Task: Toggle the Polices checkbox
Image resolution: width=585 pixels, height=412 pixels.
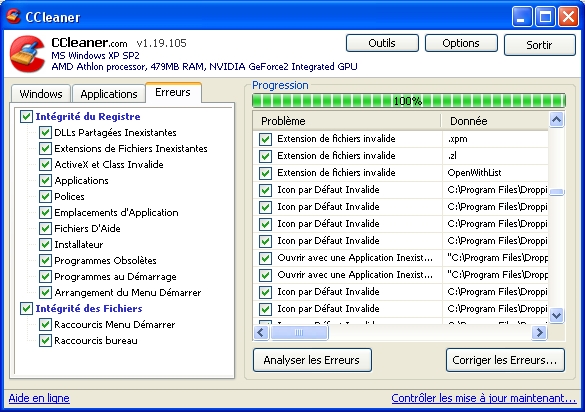Action: 45,196
